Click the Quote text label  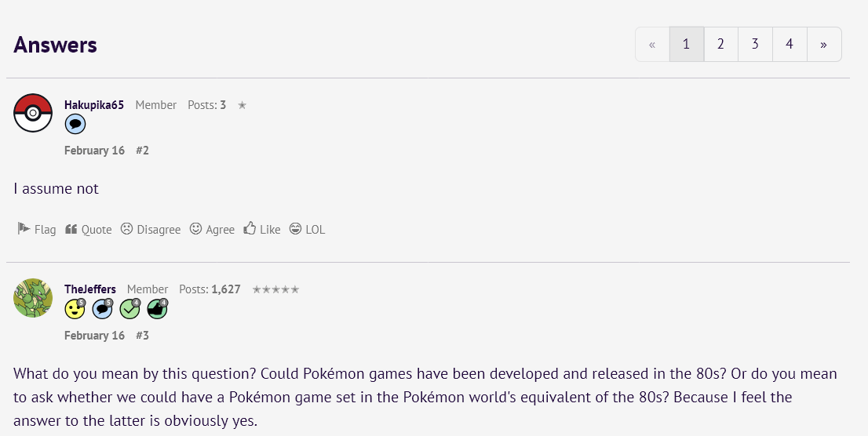click(97, 230)
